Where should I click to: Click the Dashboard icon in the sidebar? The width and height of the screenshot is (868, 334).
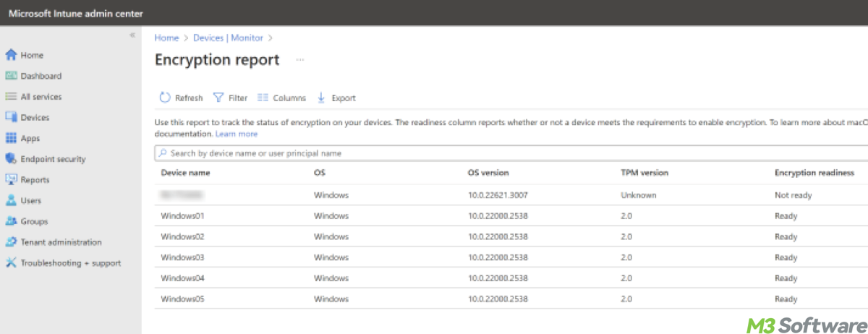point(11,76)
